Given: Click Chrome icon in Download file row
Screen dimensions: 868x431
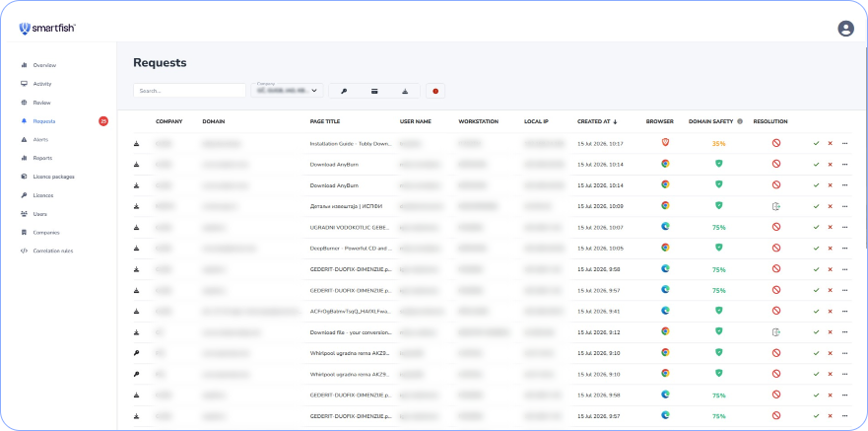Looking at the screenshot, I should pyautogui.click(x=665, y=331).
